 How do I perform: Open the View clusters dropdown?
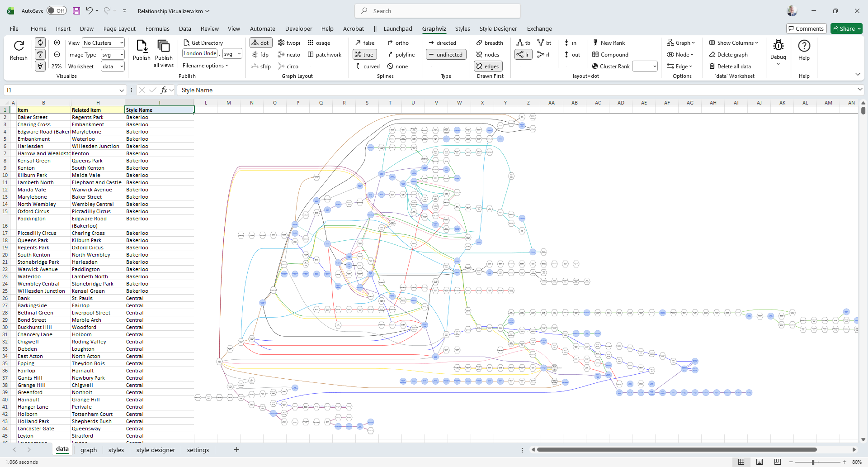[x=103, y=43]
